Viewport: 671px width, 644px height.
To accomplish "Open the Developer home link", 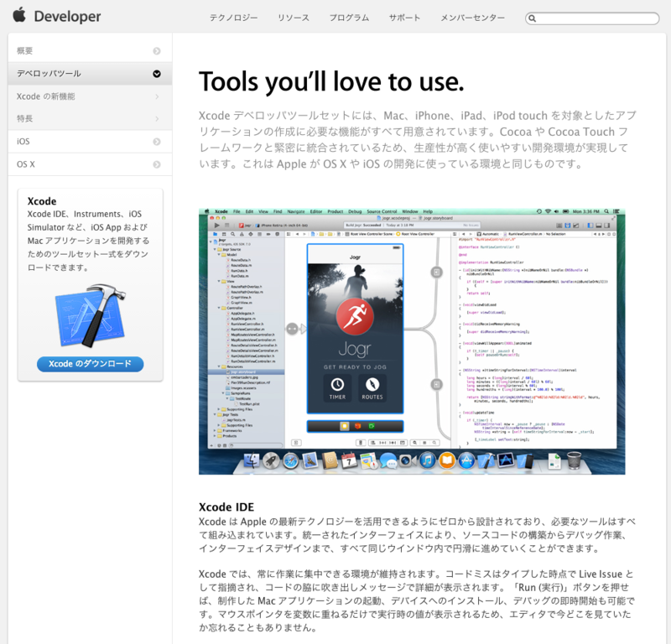I will click(x=67, y=17).
